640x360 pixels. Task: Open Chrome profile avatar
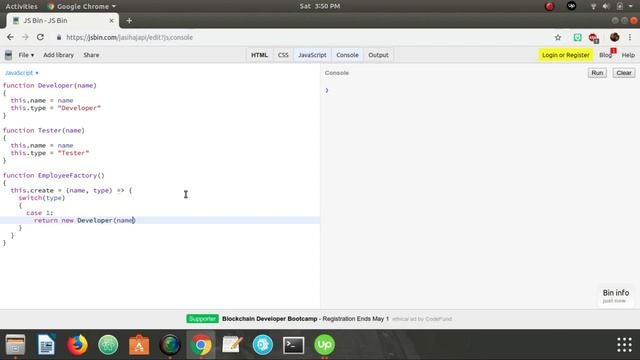(x=614, y=37)
